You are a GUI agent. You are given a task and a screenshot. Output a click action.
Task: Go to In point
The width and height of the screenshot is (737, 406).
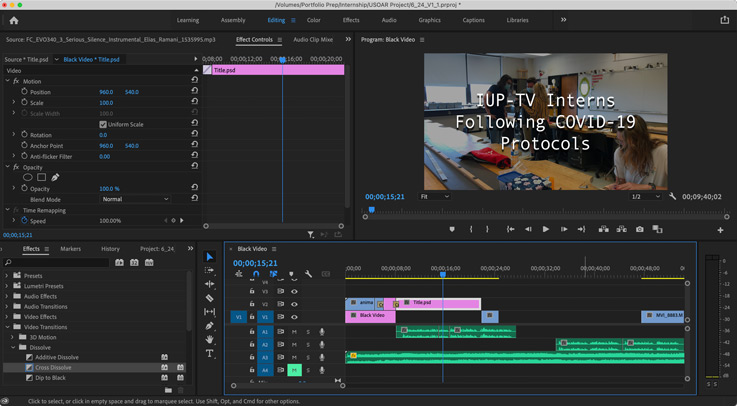(510, 229)
